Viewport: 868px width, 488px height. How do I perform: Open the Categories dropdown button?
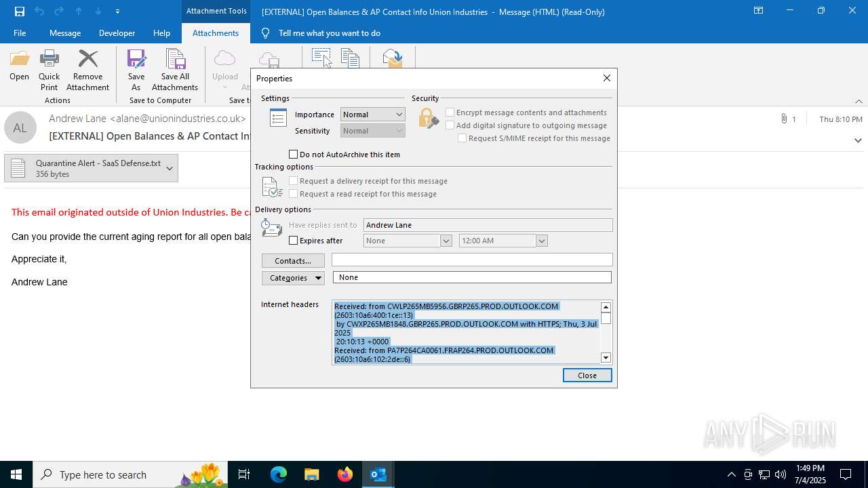tap(293, 278)
